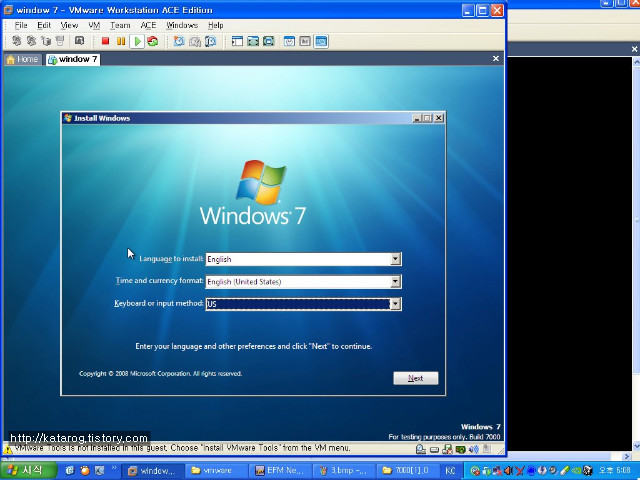
Task: Open the VM menu
Action: (94, 25)
